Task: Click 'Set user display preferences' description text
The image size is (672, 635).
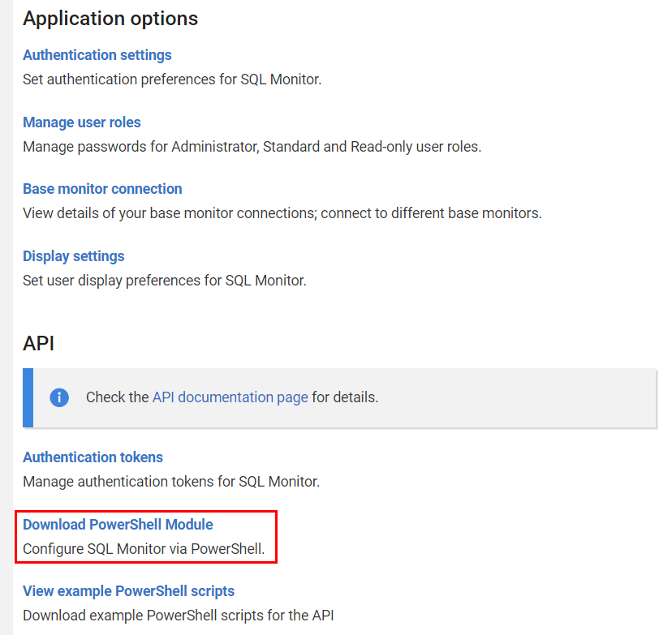Action: (x=164, y=281)
